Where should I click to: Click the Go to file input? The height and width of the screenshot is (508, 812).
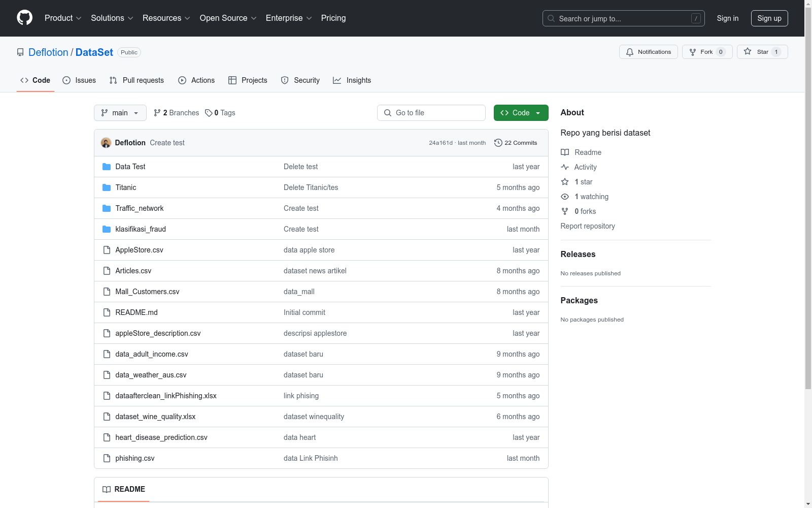pyautogui.click(x=431, y=113)
